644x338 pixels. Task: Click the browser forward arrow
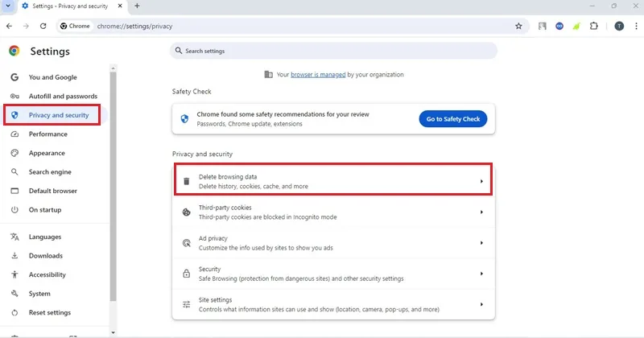[26, 26]
